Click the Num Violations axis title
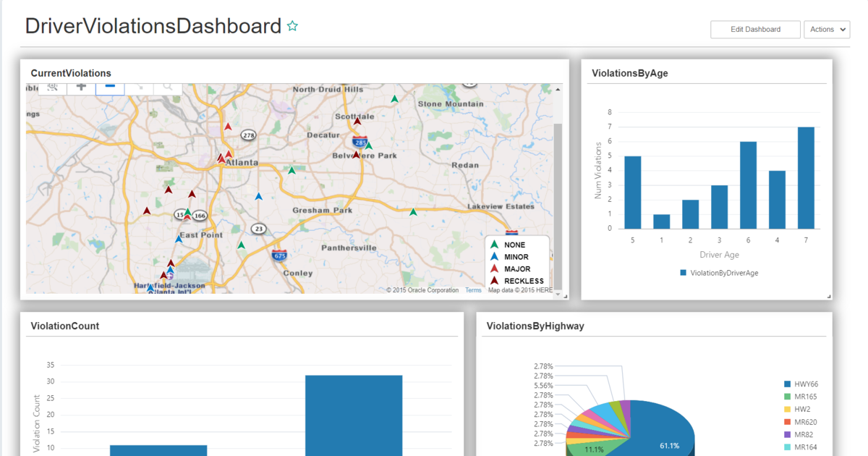868x456 pixels. pyautogui.click(x=598, y=170)
